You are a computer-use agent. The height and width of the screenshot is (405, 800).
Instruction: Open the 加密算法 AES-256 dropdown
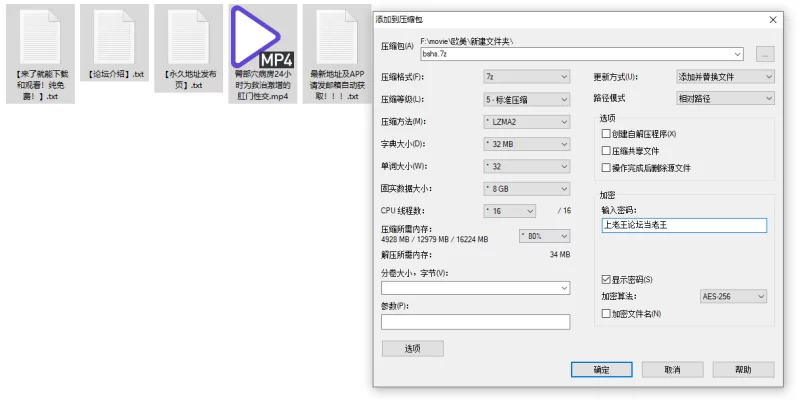733,296
